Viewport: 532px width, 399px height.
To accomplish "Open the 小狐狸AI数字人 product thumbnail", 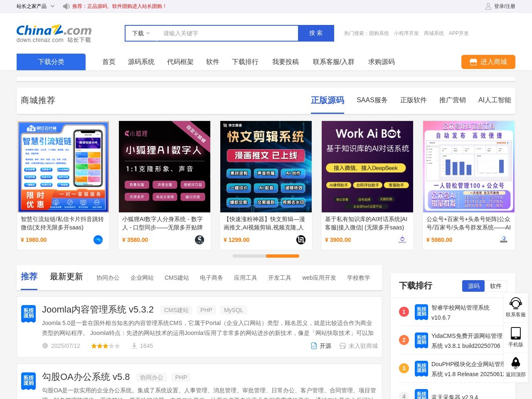I will click(165, 167).
